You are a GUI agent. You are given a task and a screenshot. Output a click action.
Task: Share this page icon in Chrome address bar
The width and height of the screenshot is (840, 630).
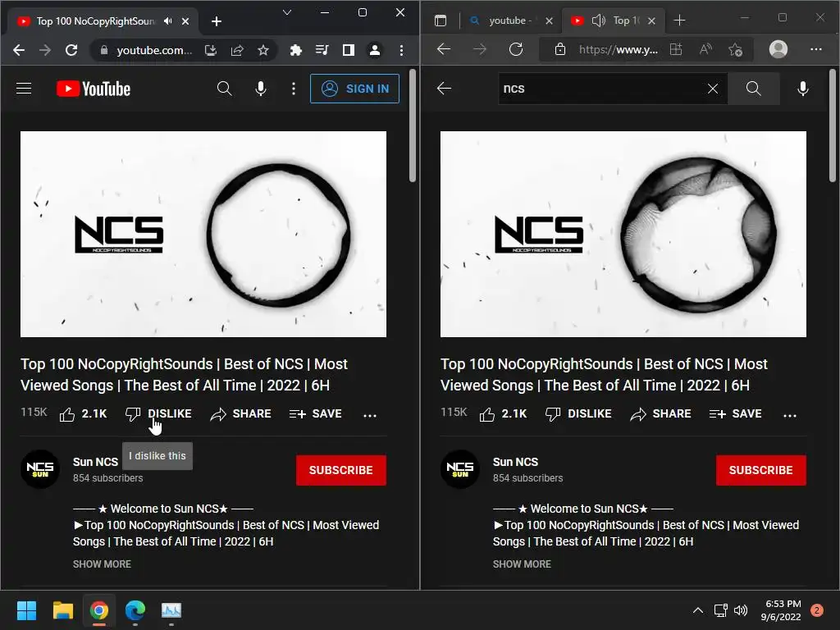coord(237,50)
